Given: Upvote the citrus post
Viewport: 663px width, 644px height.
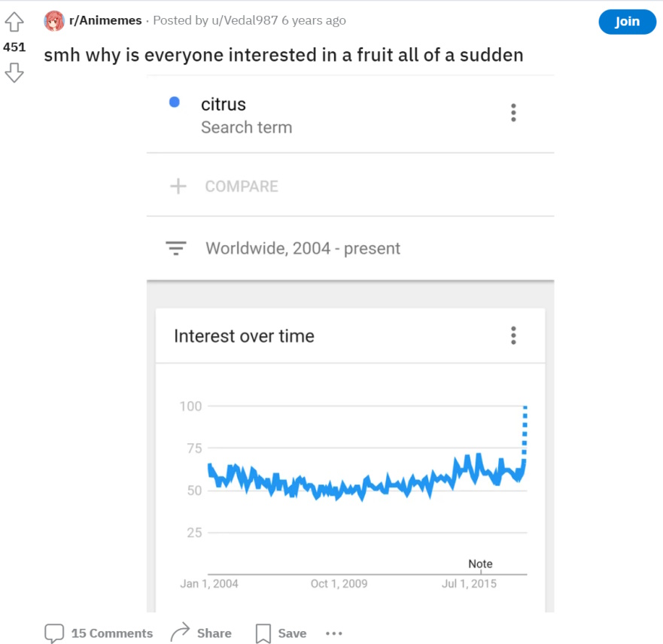Looking at the screenshot, I should point(14,22).
